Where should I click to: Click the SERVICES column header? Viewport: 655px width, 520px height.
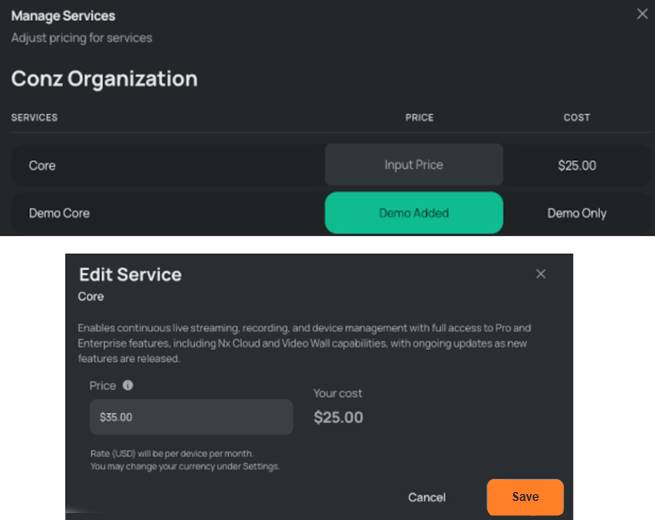point(34,117)
